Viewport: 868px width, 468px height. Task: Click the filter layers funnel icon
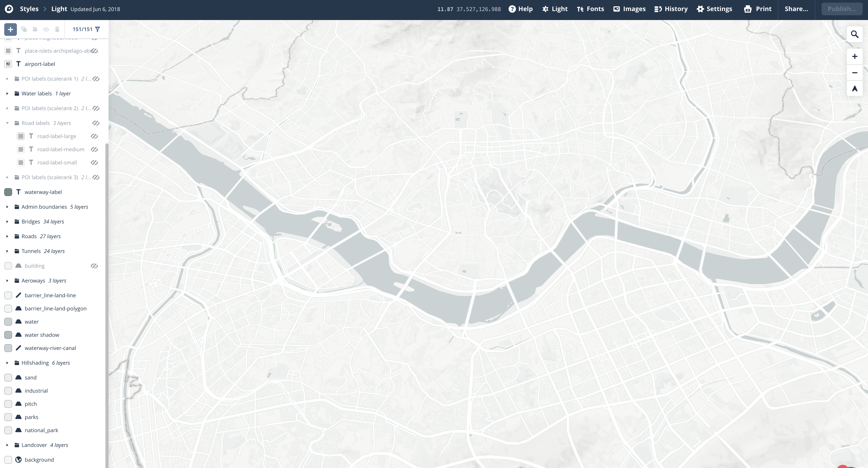tap(97, 29)
